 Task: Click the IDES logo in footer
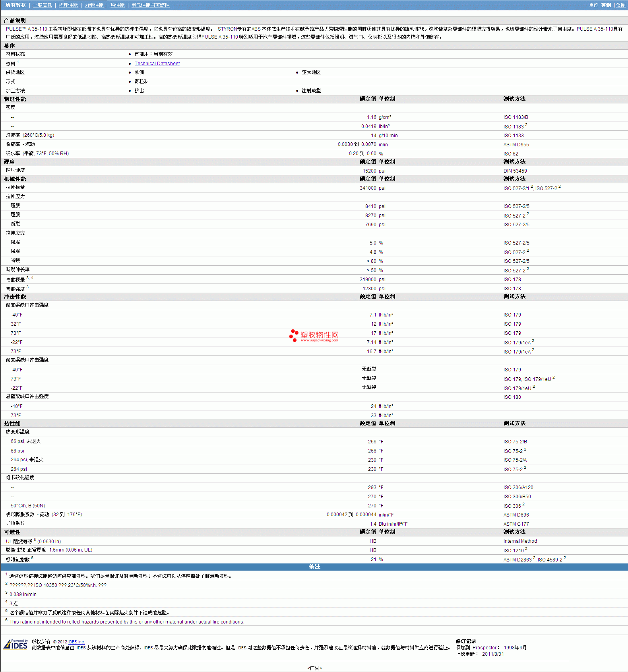[16, 644]
